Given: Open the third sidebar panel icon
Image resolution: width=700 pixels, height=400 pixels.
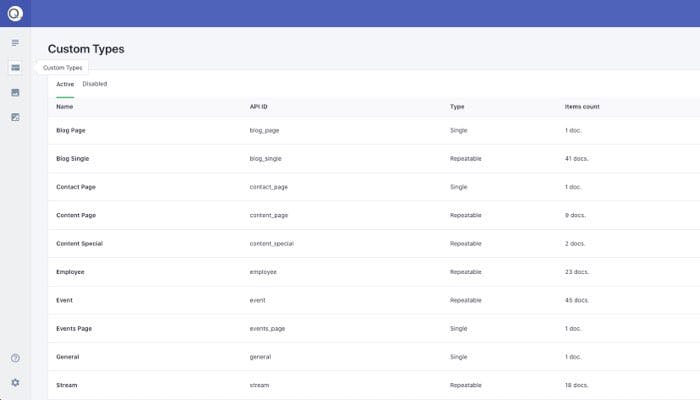Looking at the screenshot, I should tap(15, 92).
